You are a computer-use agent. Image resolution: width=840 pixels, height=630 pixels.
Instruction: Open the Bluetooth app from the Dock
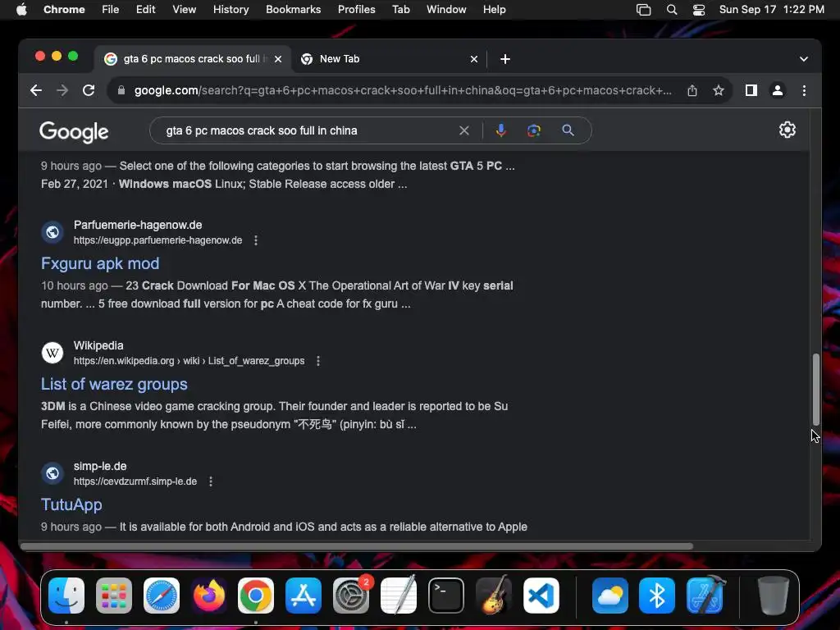tap(657, 596)
